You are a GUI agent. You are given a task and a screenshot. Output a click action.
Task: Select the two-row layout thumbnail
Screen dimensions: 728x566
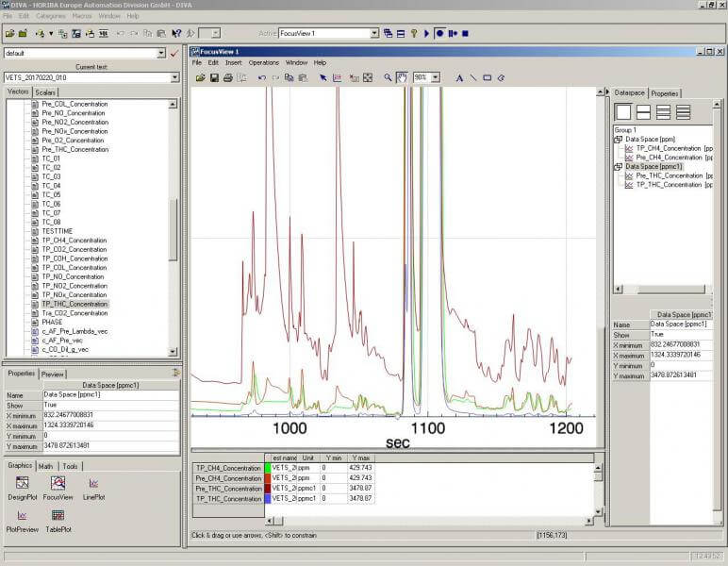click(643, 112)
